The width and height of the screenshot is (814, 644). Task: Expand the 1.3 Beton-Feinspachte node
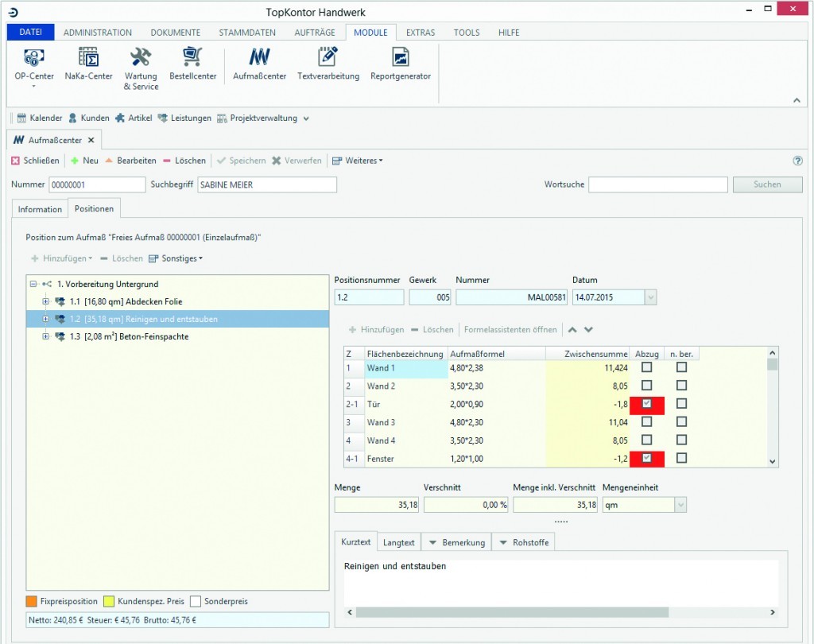click(45, 336)
